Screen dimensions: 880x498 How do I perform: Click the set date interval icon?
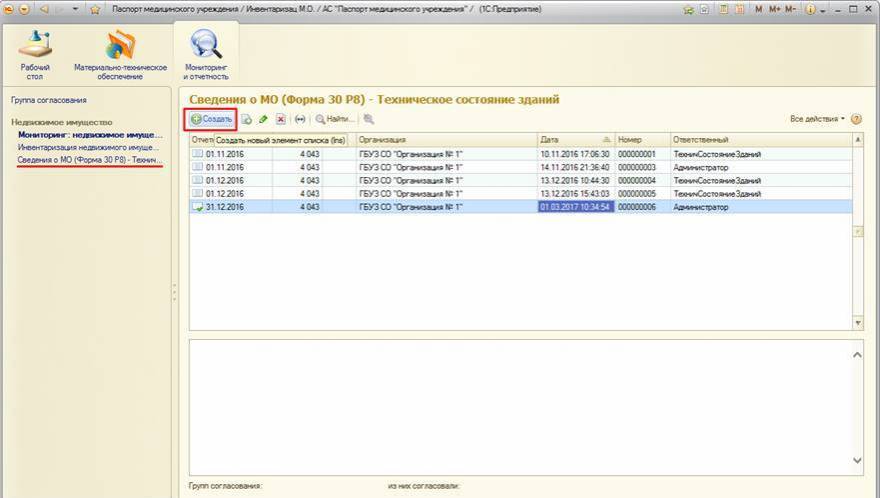tap(299, 119)
